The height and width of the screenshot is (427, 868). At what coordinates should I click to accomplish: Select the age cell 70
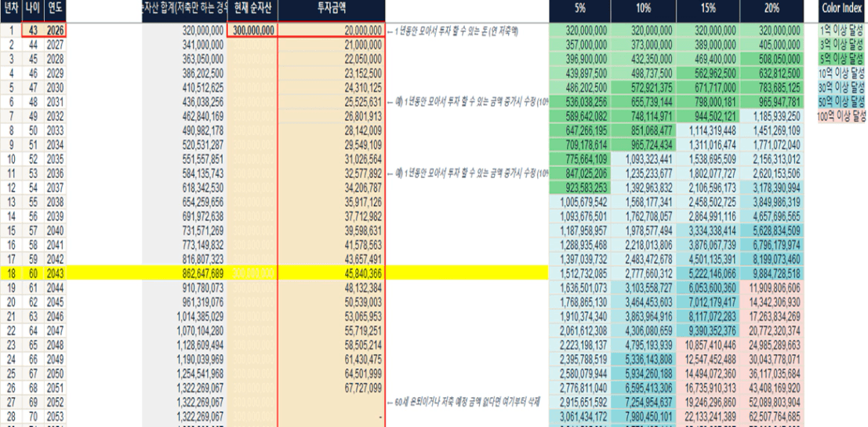(x=33, y=415)
